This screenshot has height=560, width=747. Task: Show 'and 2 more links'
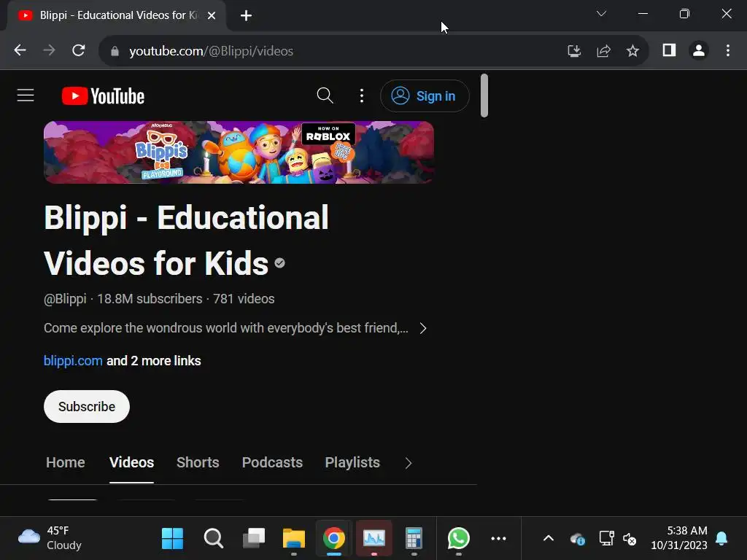click(x=154, y=360)
